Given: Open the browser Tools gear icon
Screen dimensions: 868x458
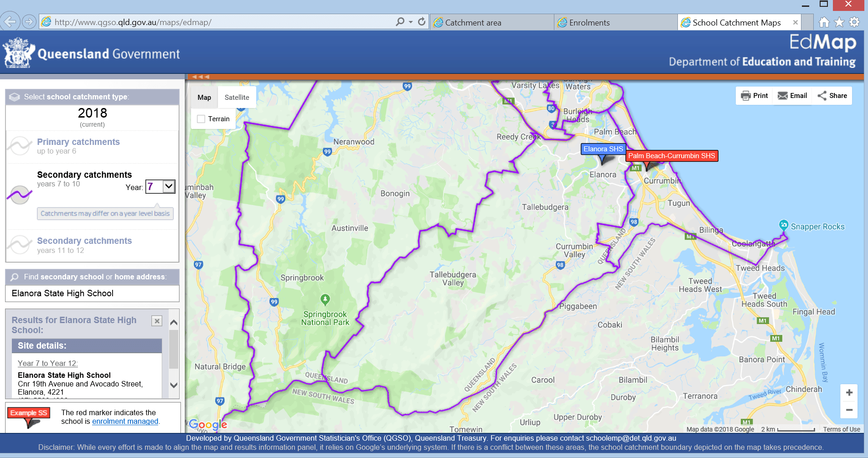Looking at the screenshot, I should tap(854, 22).
